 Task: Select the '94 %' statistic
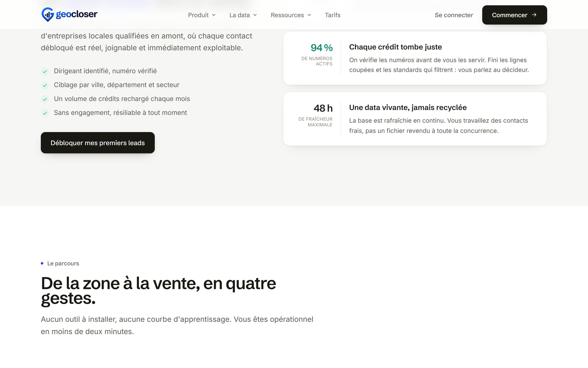(322, 48)
